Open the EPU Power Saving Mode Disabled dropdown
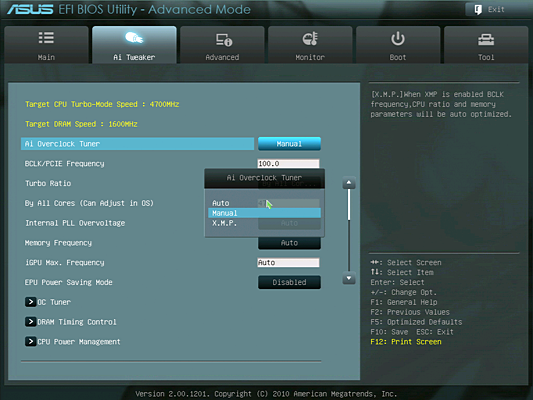Screen dimensions: 533x400 click(289, 282)
